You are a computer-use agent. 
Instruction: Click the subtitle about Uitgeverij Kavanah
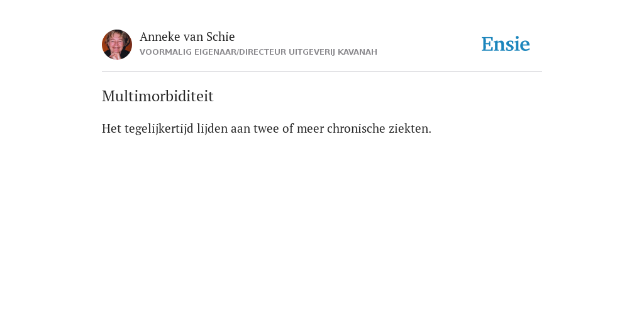[x=258, y=52]
